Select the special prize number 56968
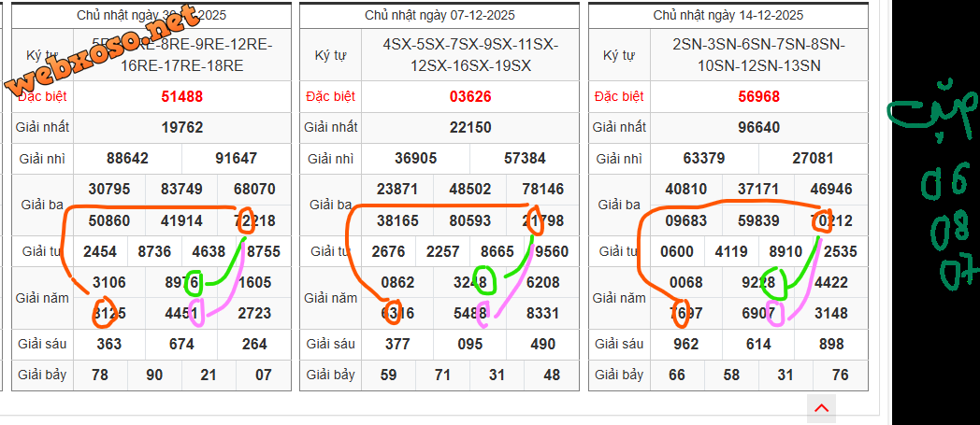Image resolution: width=980 pixels, height=425 pixels. (x=758, y=96)
